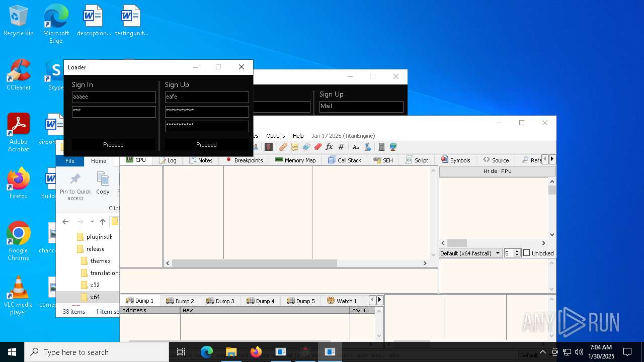This screenshot has height=362, width=644.
Task: Open recent locations chevron in Explorer
Action: pos(92,222)
